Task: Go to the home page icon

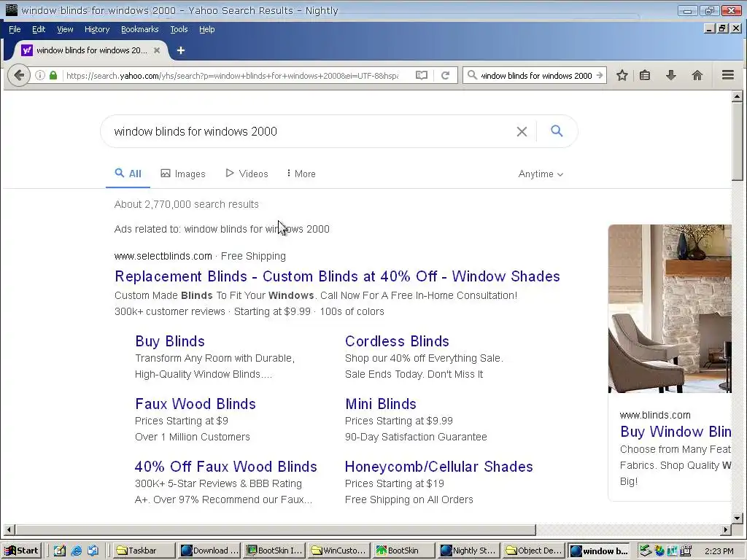Action: (x=697, y=75)
